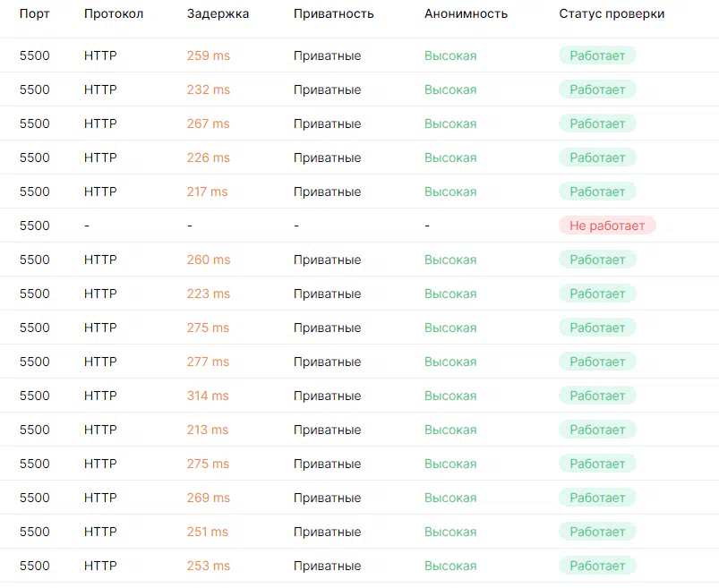The height and width of the screenshot is (588, 719).
Task: Click the 232 ms latency cell
Action: [209, 89]
